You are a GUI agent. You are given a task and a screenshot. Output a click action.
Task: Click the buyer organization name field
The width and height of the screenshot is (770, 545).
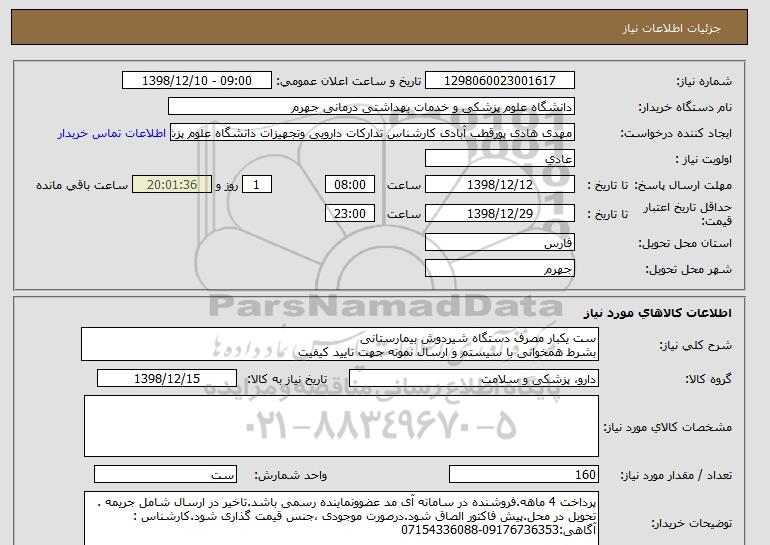[x=371, y=107]
